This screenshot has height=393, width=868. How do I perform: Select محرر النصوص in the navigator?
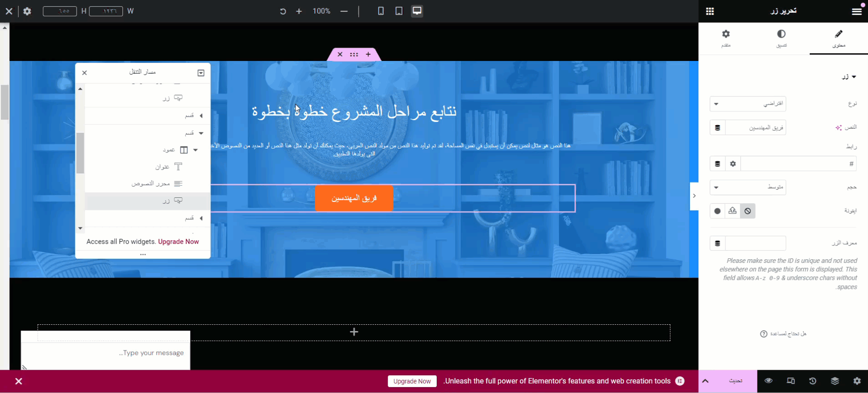point(148,184)
